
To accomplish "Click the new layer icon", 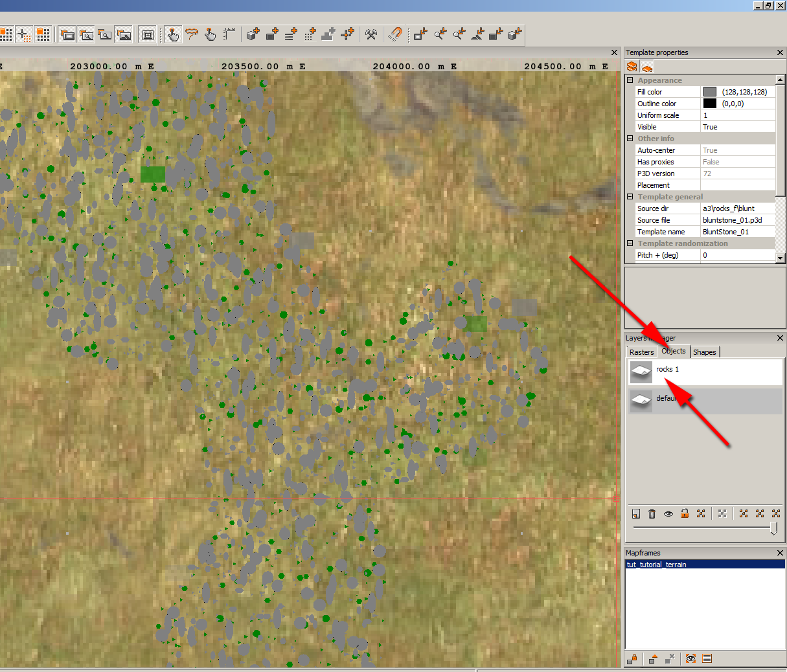I will click(x=636, y=513).
